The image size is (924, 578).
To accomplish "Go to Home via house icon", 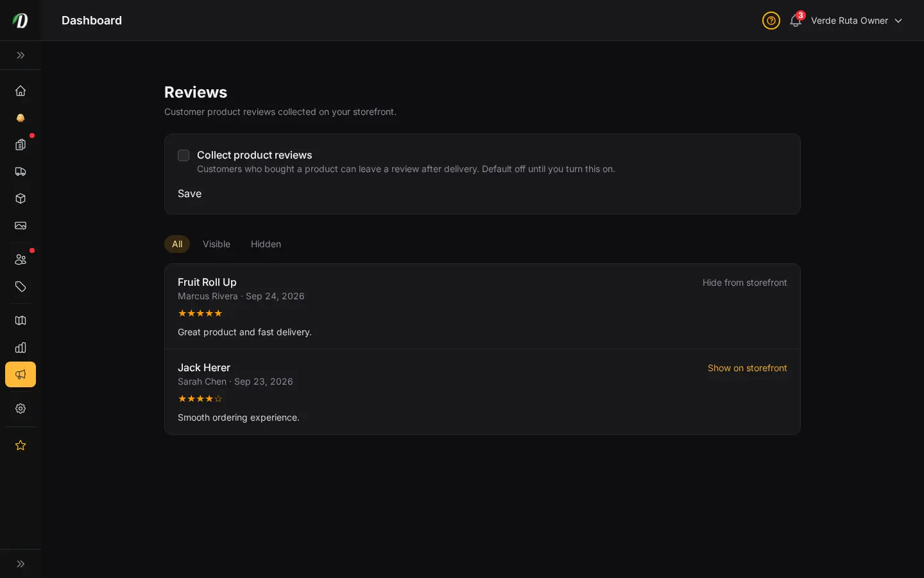I will [21, 91].
